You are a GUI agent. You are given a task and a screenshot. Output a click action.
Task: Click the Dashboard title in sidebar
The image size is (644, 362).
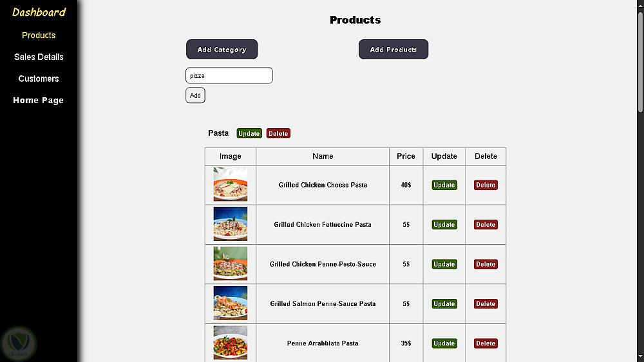coord(39,12)
